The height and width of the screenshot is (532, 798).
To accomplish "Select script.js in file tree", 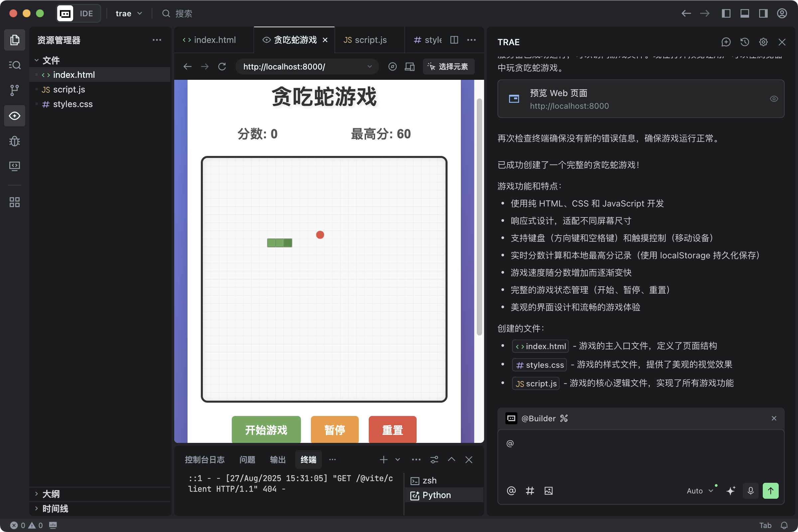I will tap(100, 89).
